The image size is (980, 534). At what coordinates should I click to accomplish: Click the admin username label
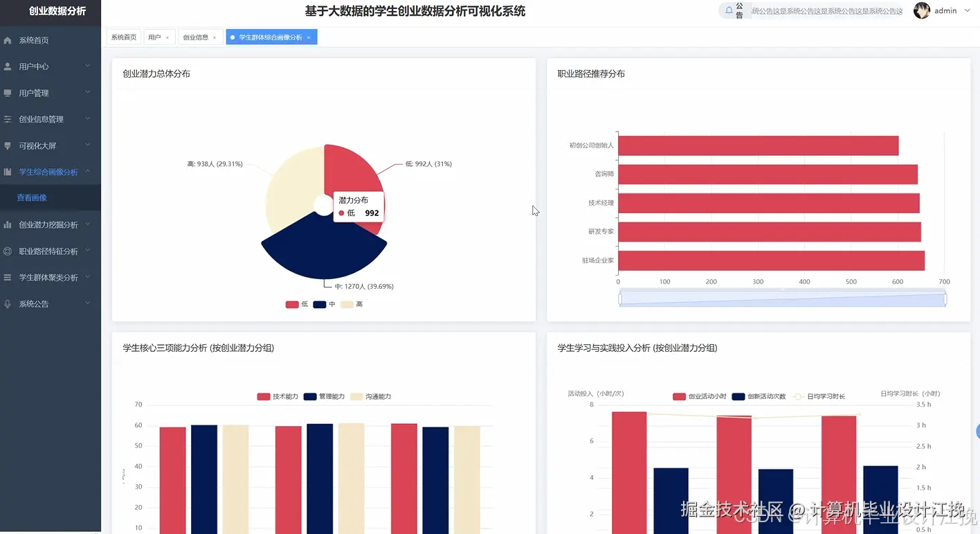pos(945,10)
